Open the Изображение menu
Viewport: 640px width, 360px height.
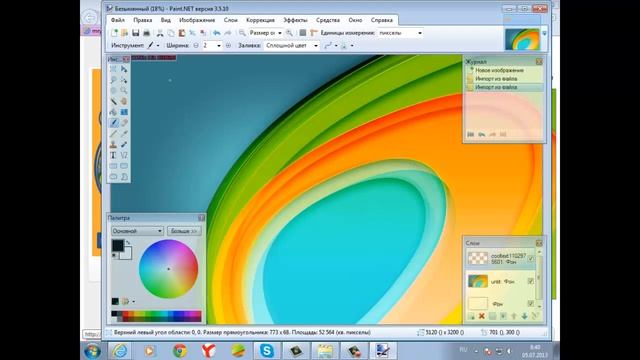click(x=197, y=20)
